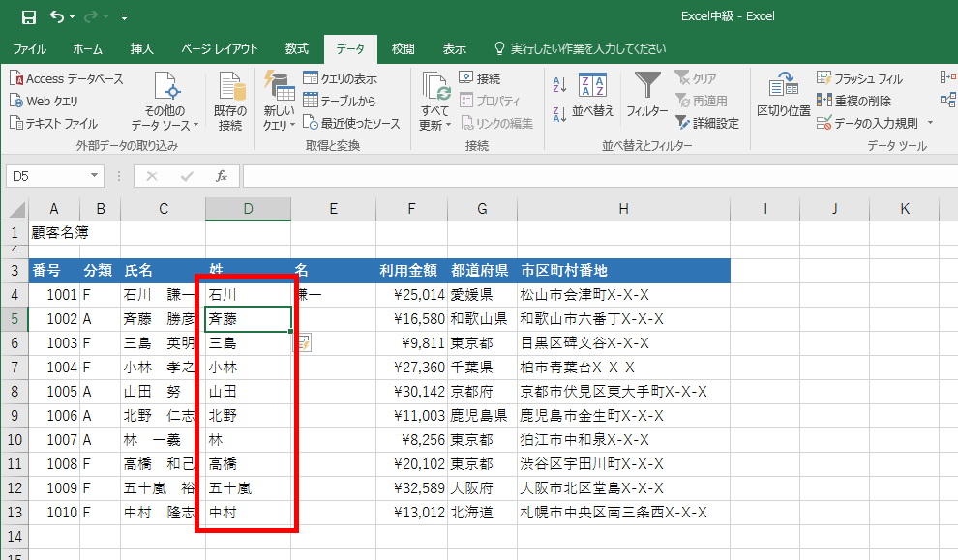
Task: Click the Flash Fill options icon beside E6
Action: tap(304, 341)
